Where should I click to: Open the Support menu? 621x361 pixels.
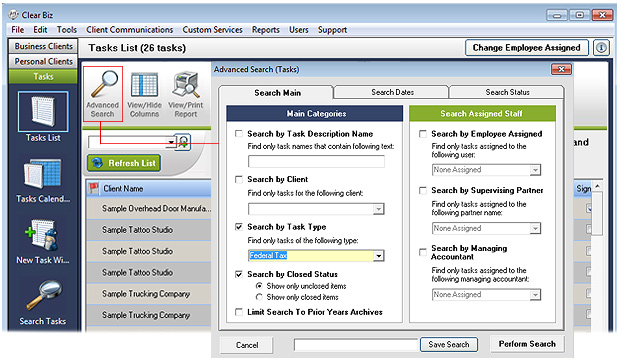click(332, 30)
